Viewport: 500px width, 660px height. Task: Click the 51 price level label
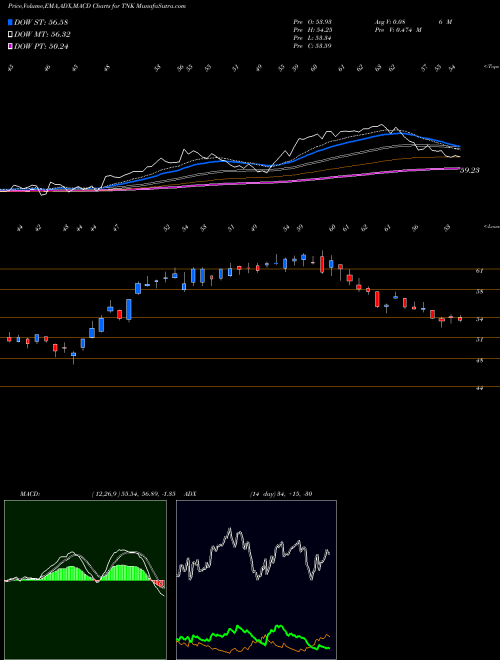point(479,339)
